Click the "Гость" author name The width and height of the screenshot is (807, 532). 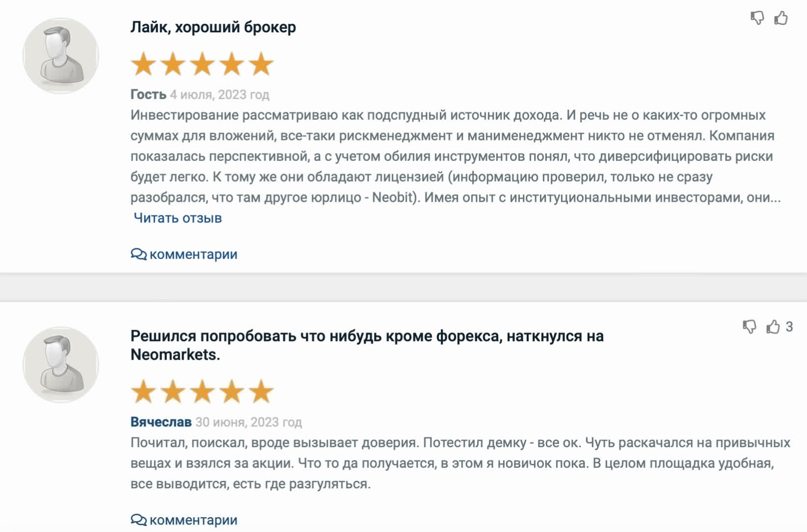pos(148,94)
